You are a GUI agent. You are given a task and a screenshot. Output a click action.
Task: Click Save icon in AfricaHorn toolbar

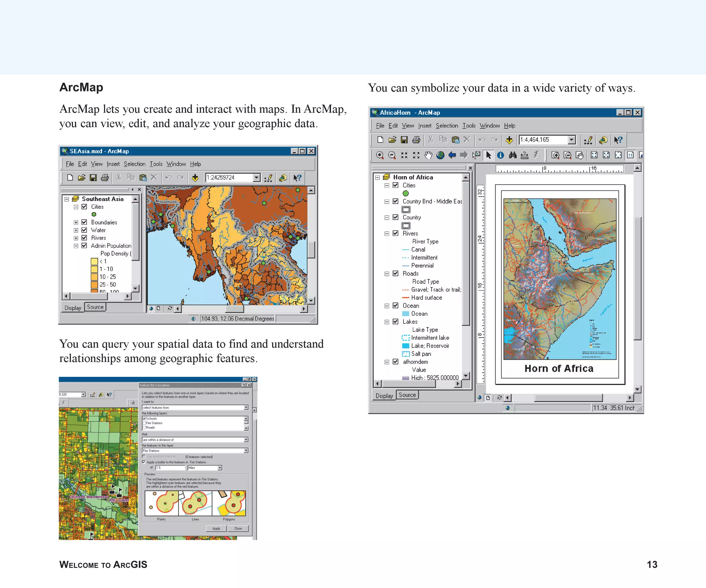pyautogui.click(x=404, y=140)
